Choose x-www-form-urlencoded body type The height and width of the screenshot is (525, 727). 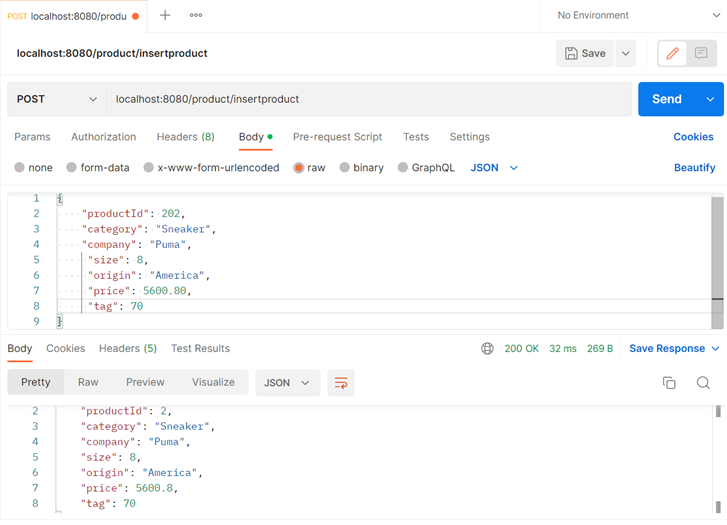point(148,167)
